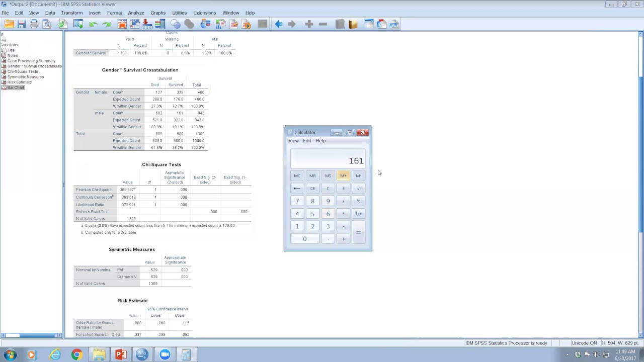Select Bar Chart in outline pane

[16, 87]
